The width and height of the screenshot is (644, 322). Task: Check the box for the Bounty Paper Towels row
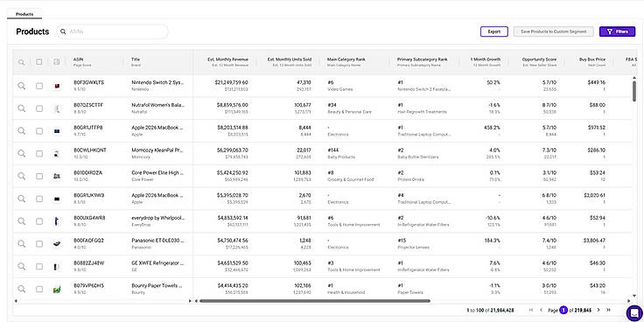[x=39, y=289]
